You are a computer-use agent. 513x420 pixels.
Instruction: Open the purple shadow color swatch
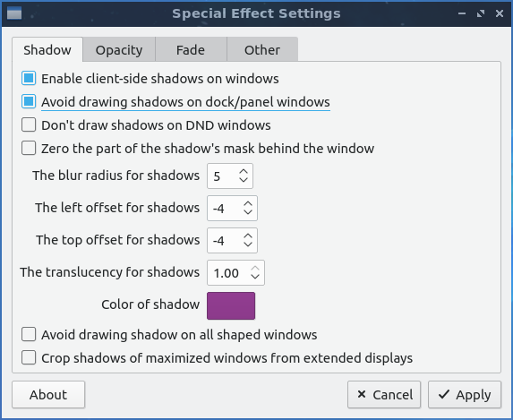pyautogui.click(x=231, y=305)
